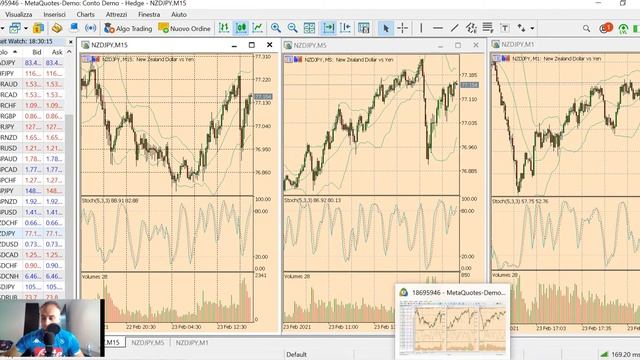This screenshot has width=640, height=360.
Task: Switch to the NZDJPY,M5 bottom tab
Action: click(x=147, y=343)
